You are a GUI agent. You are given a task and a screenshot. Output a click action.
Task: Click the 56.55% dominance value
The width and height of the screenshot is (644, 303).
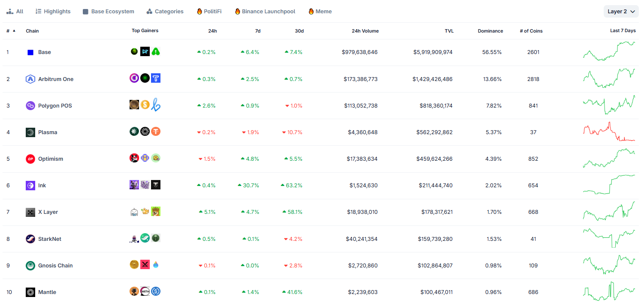point(492,52)
